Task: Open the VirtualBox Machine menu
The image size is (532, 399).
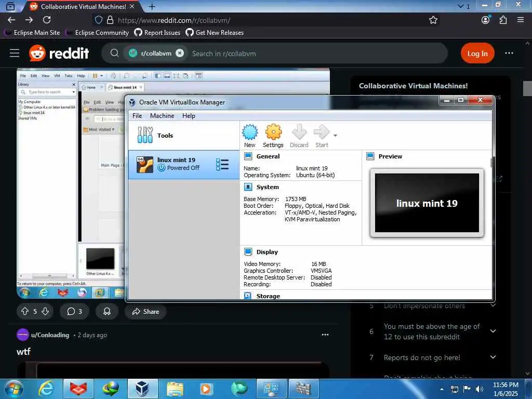Action: click(162, 116)
